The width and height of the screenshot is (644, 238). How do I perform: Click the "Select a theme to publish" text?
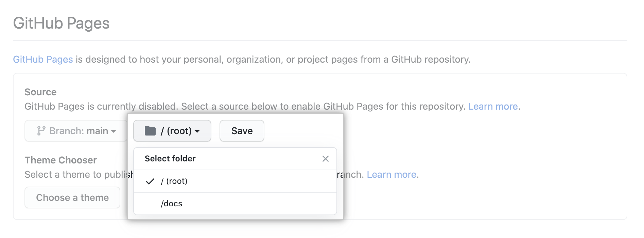(78, 174)
